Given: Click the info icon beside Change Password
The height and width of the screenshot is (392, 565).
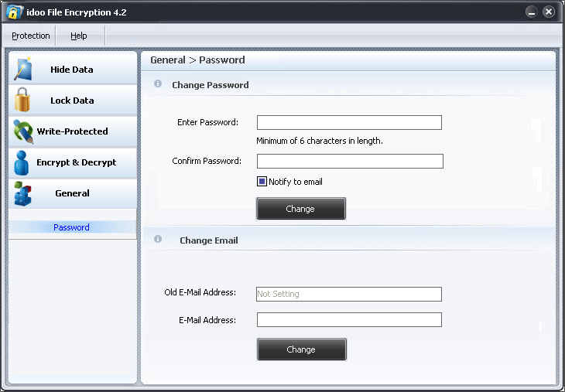Looking at the screenshot, I should pos(158,84).
